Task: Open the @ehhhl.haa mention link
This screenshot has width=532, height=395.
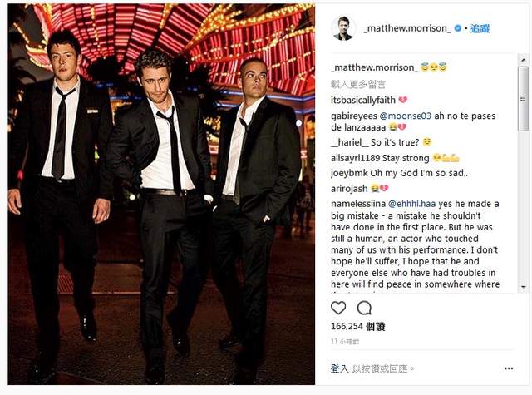Action: tap(411, 204)
